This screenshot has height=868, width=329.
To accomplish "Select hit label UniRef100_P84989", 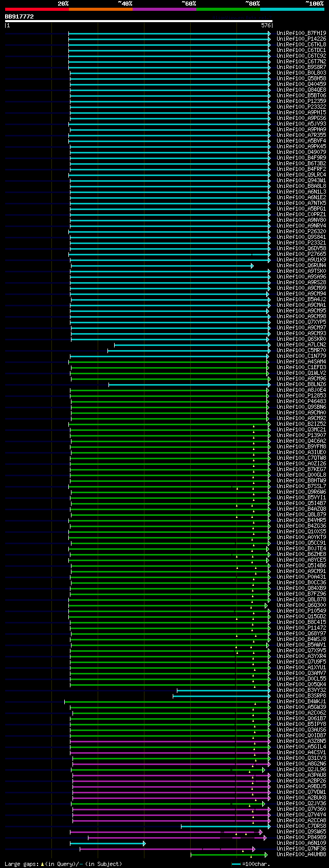I will pos(301,838).
